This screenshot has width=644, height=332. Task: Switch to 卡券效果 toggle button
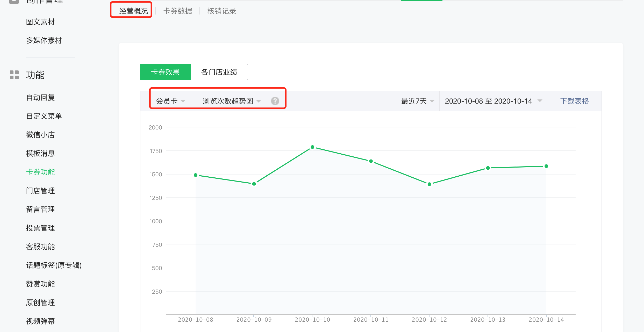[x=165, y=72]
